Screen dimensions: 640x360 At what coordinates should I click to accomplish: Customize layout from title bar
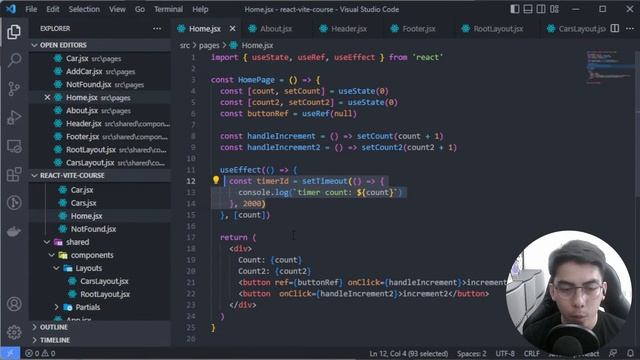coord(554,9)
